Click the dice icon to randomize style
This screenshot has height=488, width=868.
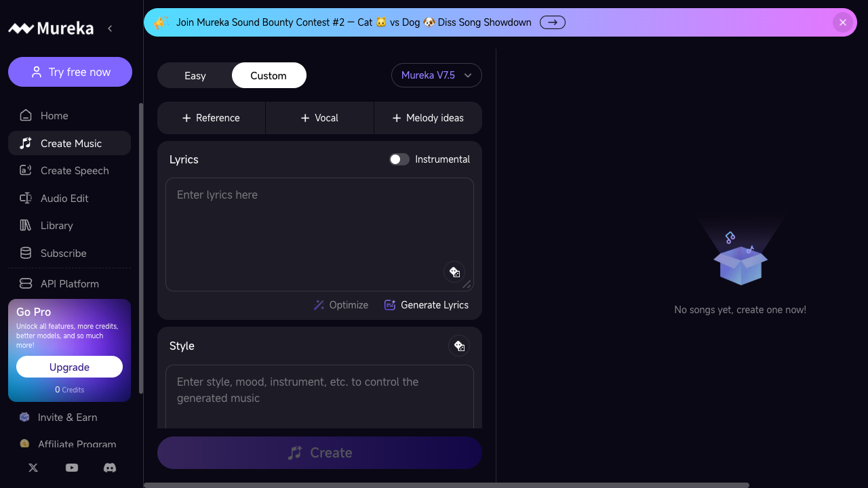tap(459, 346)
